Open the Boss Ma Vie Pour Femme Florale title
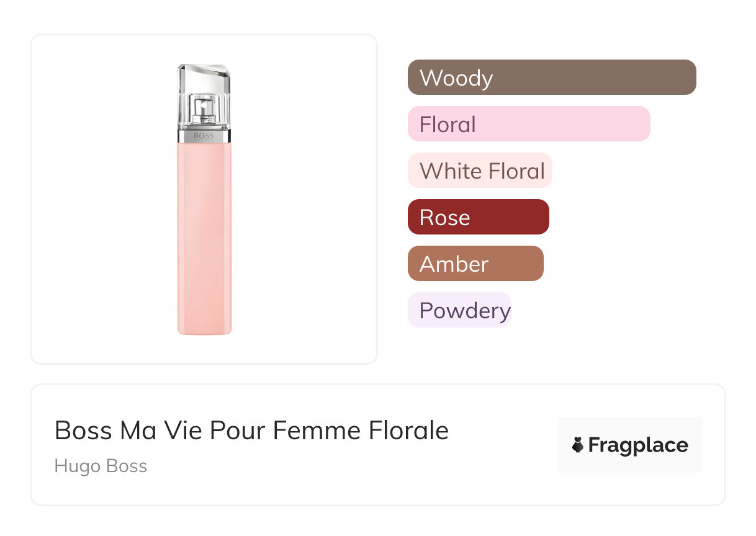 click(251, 431)
